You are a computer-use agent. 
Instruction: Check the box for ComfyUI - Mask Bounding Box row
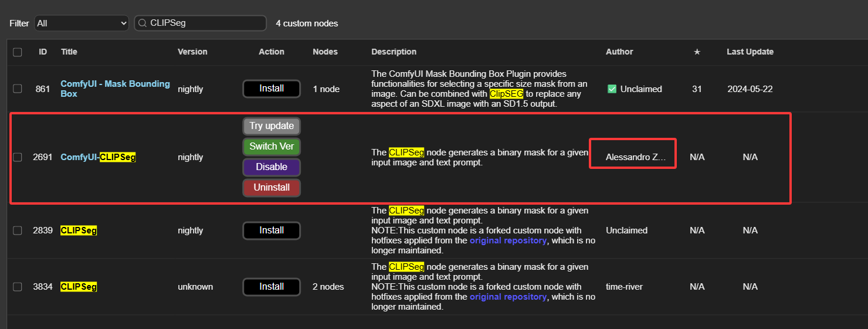click(18, 89)
